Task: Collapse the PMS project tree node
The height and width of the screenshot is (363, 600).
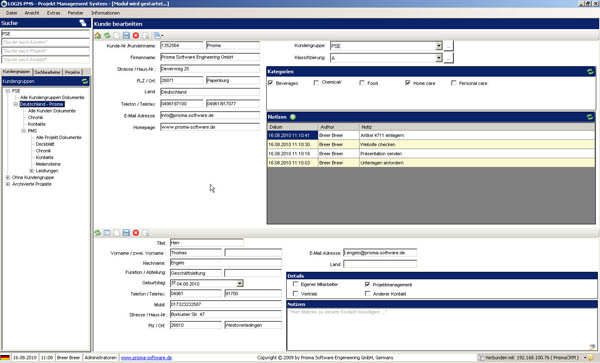Action: 24,131
